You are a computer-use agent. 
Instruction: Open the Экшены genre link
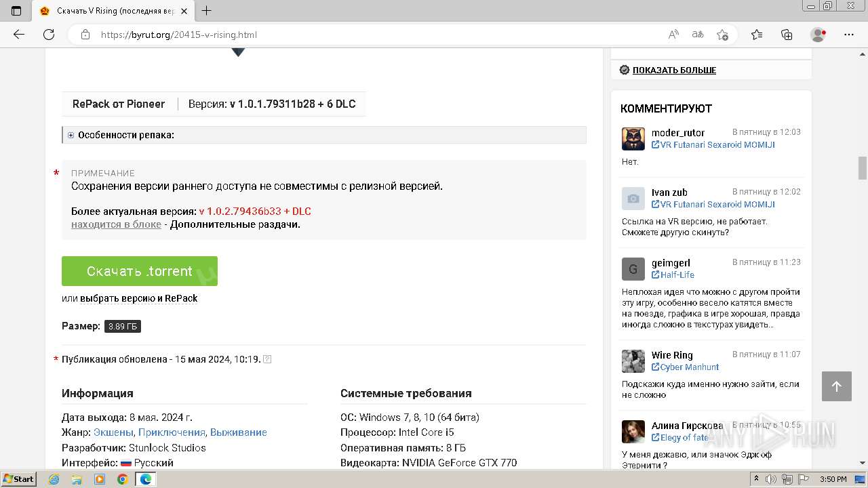pos(113,432)
